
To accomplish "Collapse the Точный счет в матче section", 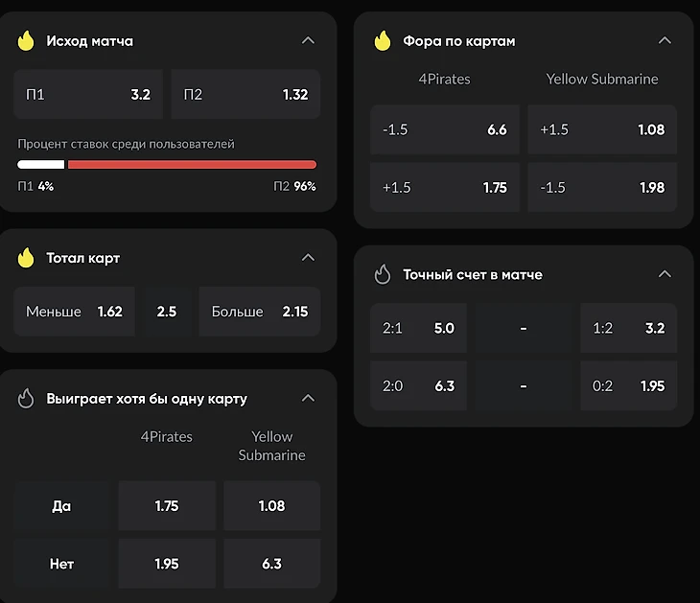I will (665, 274).
